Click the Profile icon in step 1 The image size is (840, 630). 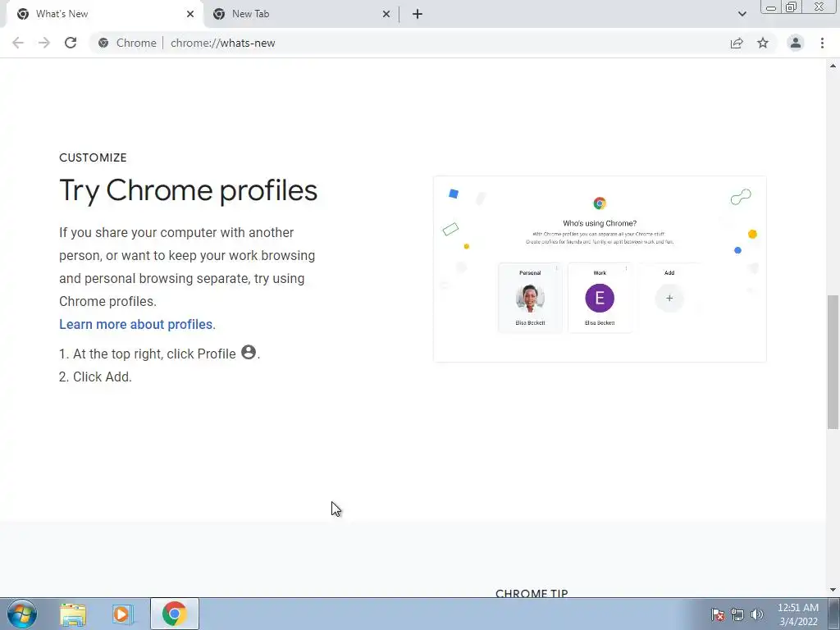[249, 352]
